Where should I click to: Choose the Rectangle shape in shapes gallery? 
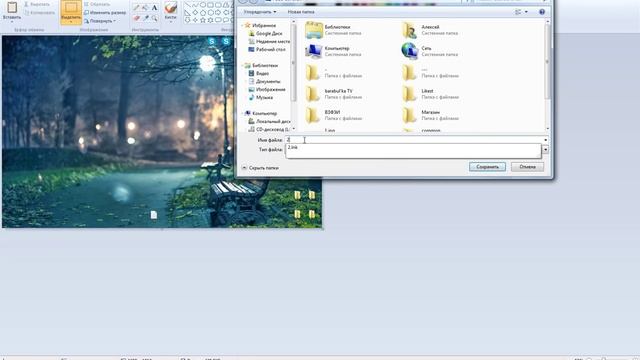click(210, 5)
